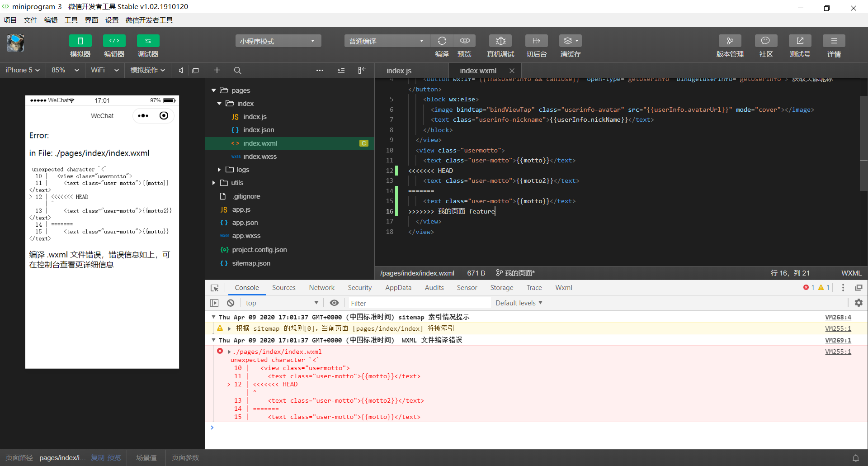
Task: Toggle the simulator panel button
Action: (x=80, y=41)
